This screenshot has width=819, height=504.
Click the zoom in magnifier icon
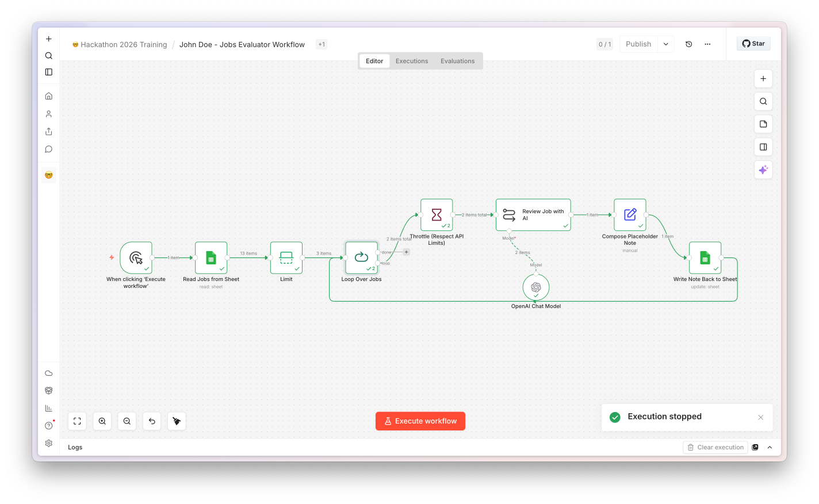[102, 421]
